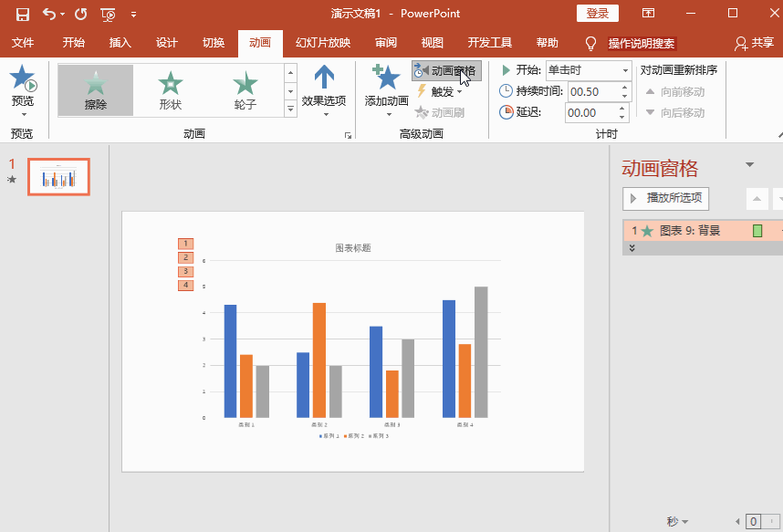This screenshot has height=532, width=783.
Task: Open the 触发 trigger dropdown
Action: coord(440,91)
